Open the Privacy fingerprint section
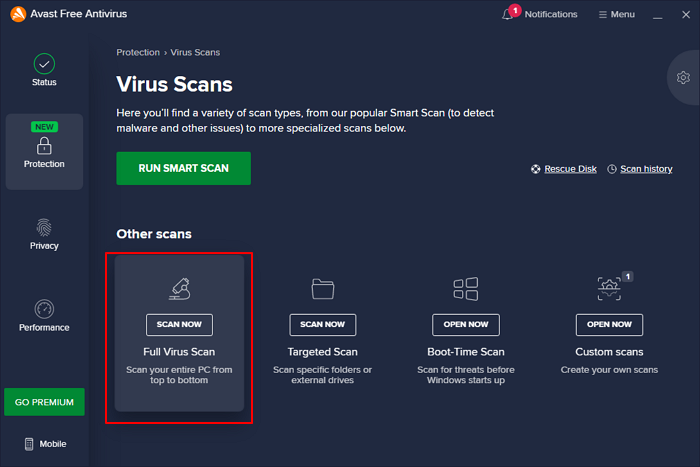This screenshot has height=467, width=700. pyautogui.click(x=44, y=227)
